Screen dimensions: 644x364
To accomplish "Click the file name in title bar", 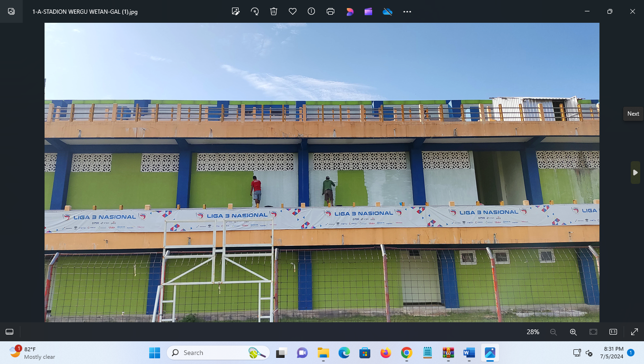I will [85, 11].
